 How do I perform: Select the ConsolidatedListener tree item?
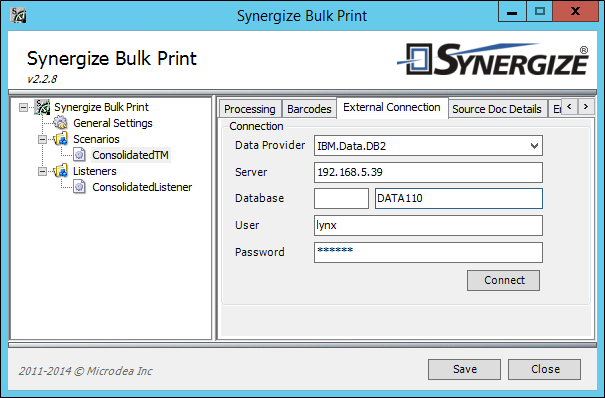coord(142,187)
